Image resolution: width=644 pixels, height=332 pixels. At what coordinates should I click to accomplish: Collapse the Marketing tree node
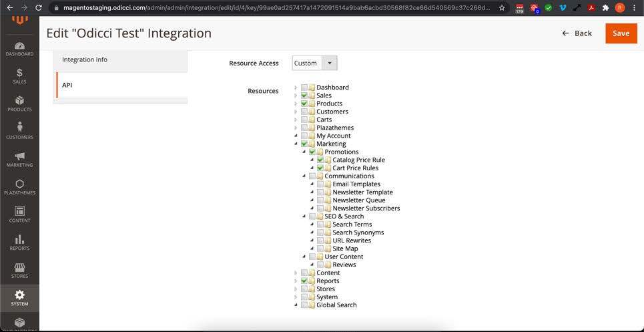click(x=296, y=144)
